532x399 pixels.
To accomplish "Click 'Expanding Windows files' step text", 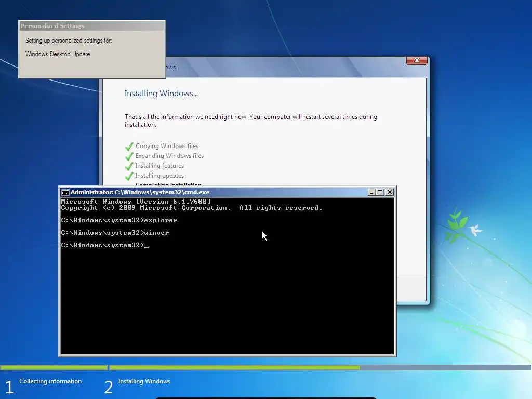I will click(x=170, y=156).
